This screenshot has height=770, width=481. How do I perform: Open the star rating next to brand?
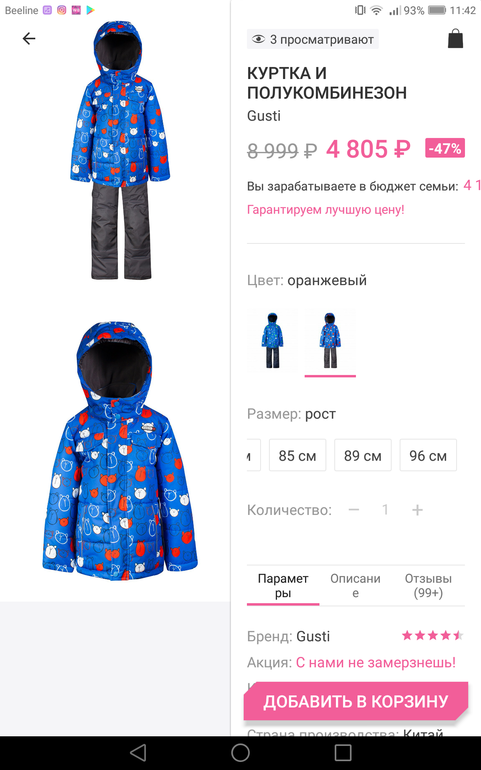[432, 636]
